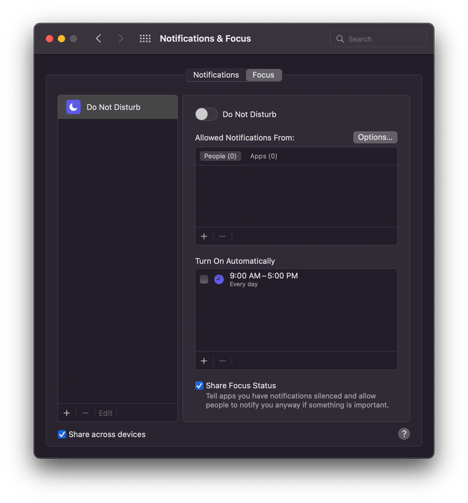The height and width of the screenshot is (503, 468).
Task: Add an allowed person with the plus
Action: coord(204,236)
